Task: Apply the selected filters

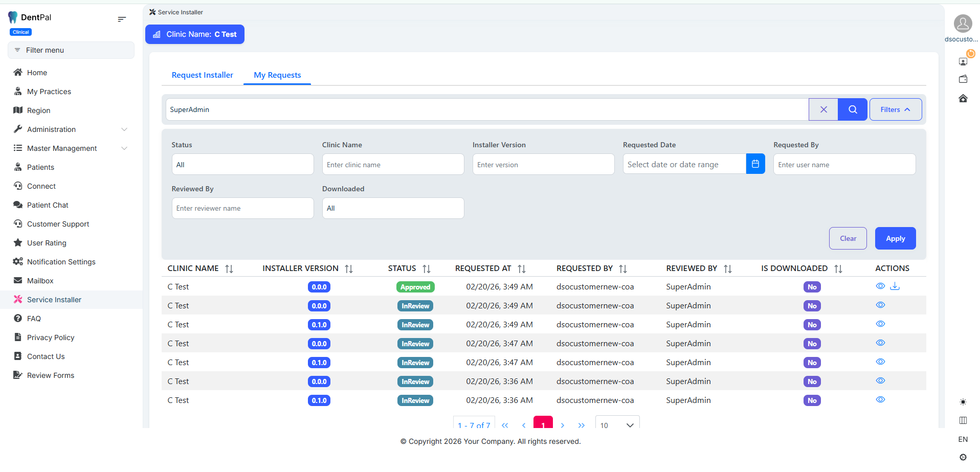Action: (895, 238)
